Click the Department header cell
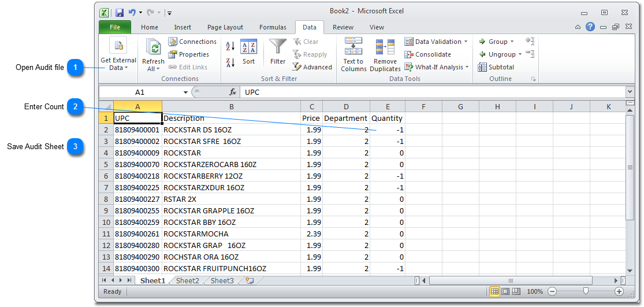The height and width of the screenshot is (307, 644). point(346,119)
